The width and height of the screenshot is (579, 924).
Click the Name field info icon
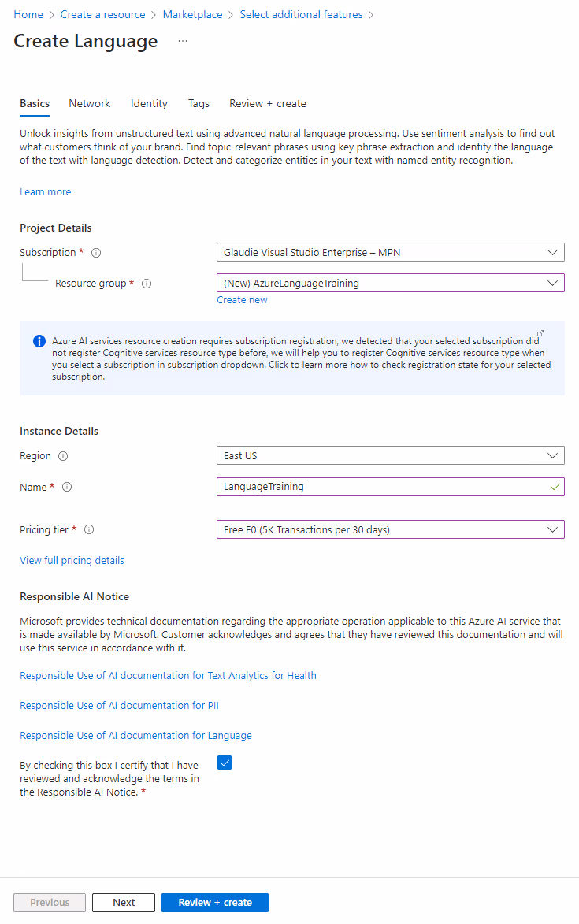67,488
